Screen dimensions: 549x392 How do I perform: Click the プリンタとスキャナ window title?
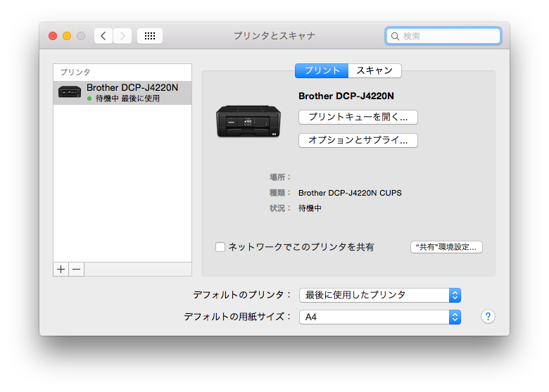tap(274, 36)
